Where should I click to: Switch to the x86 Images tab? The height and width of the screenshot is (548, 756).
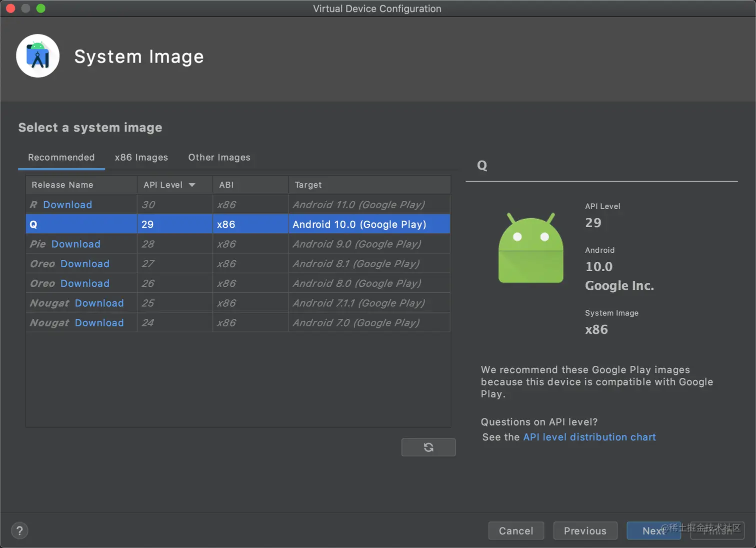point(141,157)
